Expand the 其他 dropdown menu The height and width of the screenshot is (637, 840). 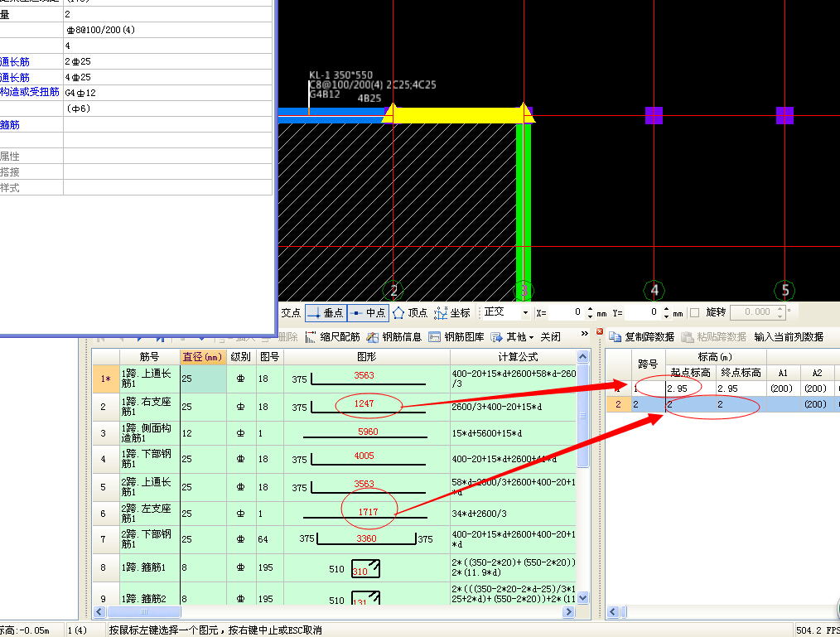coord(513,337)
